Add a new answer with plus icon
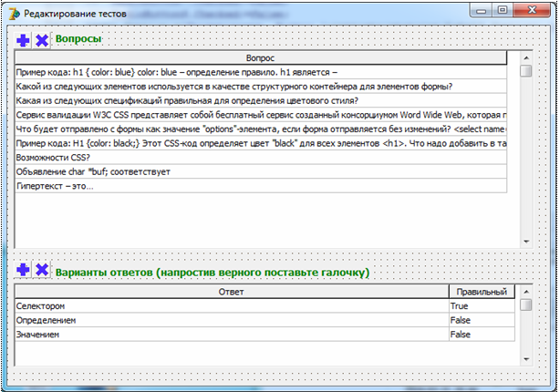560x392 pixels. pyautogui.click(x=24, y=271)
